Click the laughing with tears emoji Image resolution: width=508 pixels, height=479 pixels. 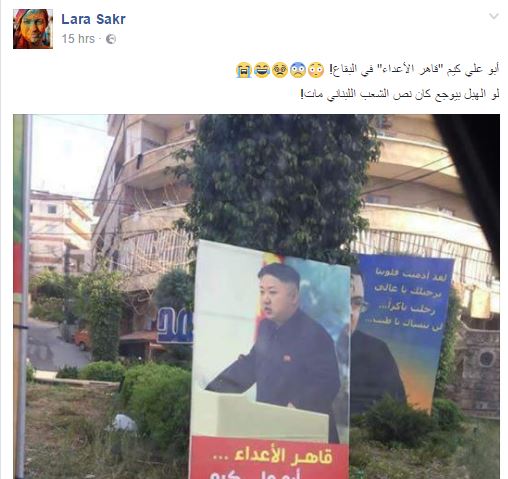262,70
